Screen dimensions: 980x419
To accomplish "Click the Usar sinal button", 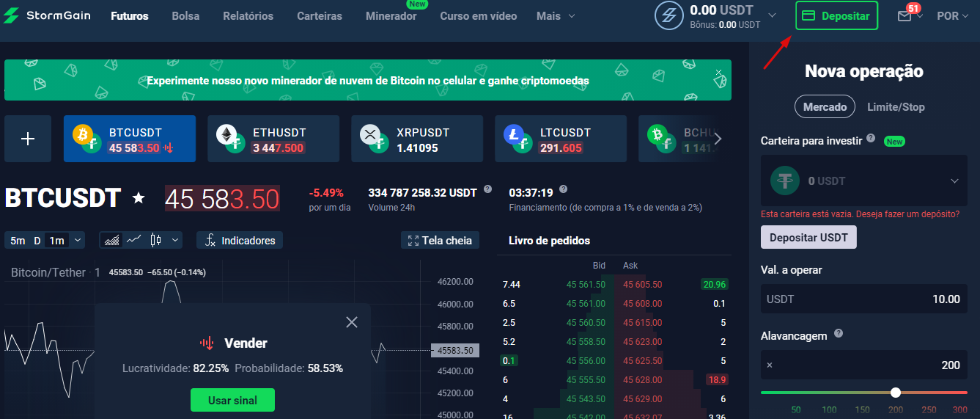I will click(x=232, y=400).
